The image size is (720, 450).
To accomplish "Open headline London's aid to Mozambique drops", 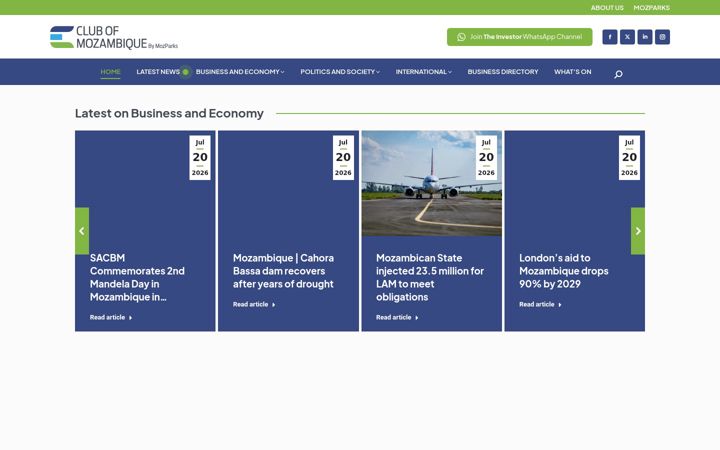I will click(x=564, y=271).
